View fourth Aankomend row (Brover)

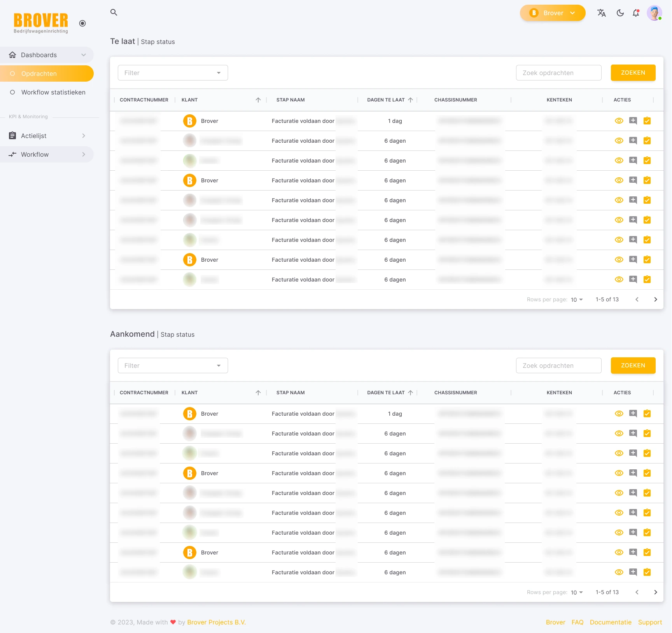pyautogui.click(x=619, y=473)
